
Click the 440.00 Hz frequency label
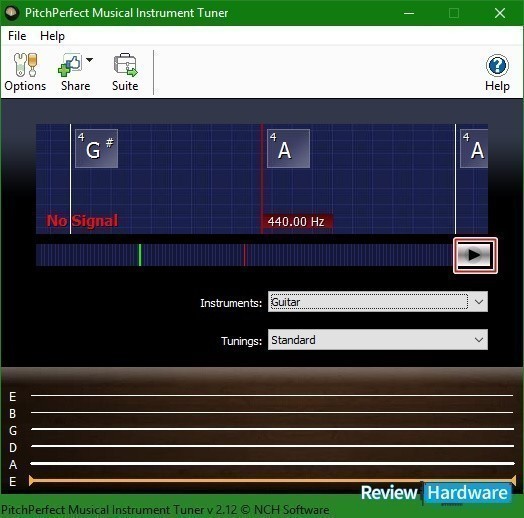tap(297, 222)
